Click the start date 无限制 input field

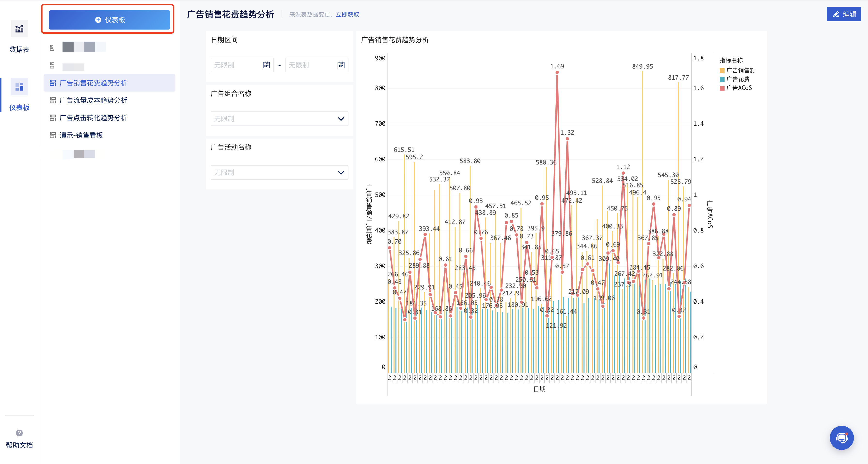[x=236, y=65]
